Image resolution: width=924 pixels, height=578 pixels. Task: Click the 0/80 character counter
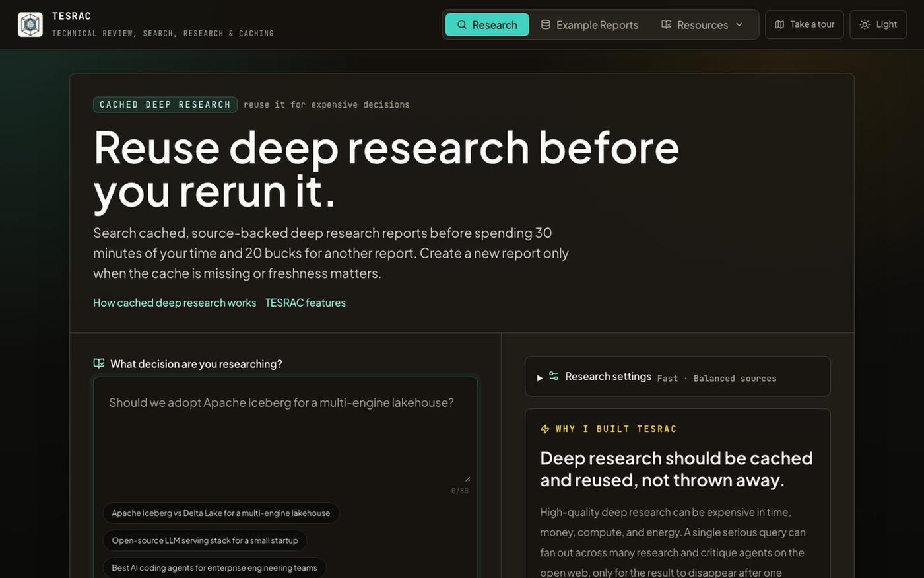460,491
